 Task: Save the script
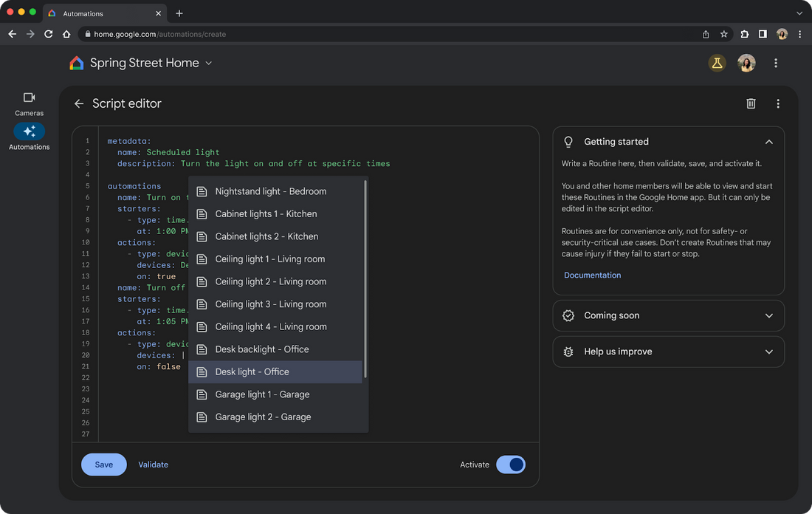(x=103, y=465)
